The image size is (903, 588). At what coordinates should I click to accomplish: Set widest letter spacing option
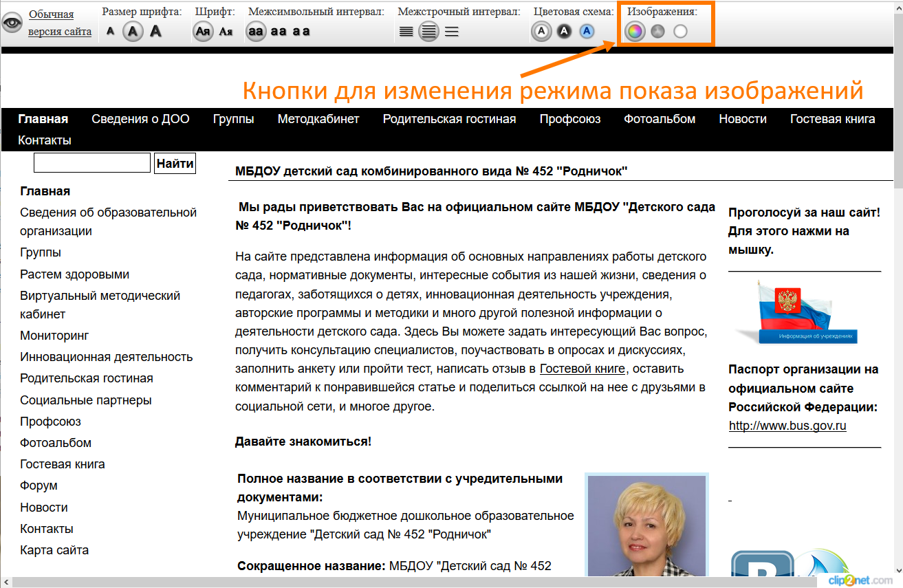click(301, 32)
